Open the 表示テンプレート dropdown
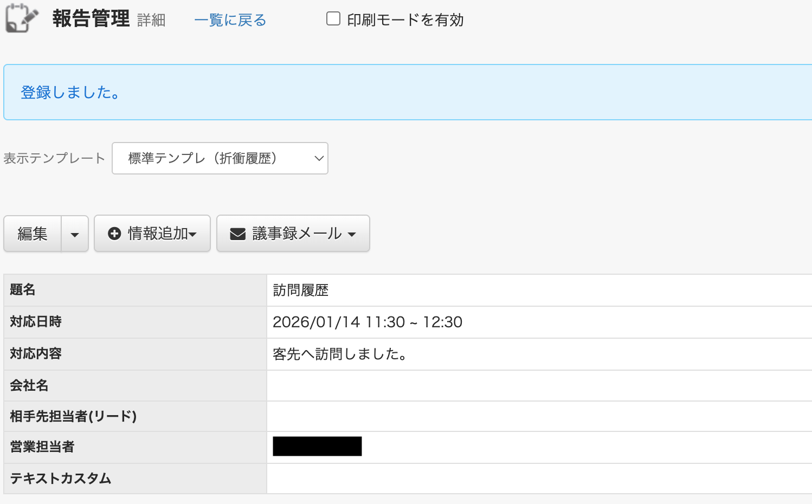Image resolution: width=812 pixels, height=504 pixels. [x=220, y=158]
